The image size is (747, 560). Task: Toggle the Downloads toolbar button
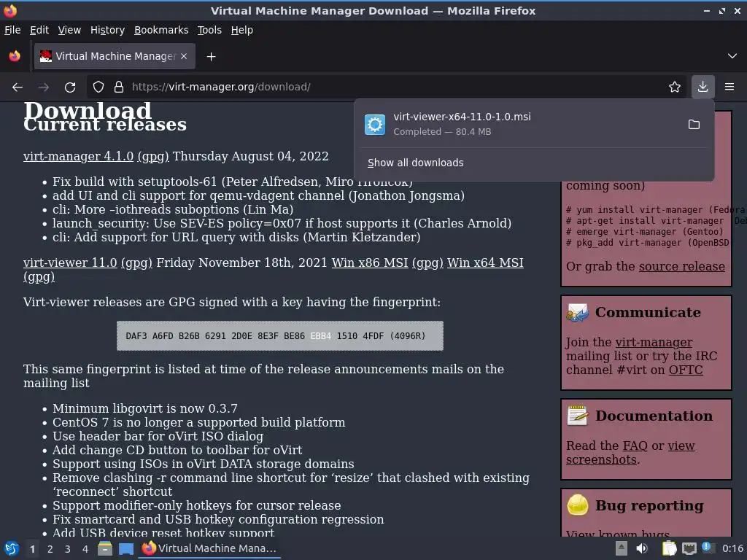(703, 87)
